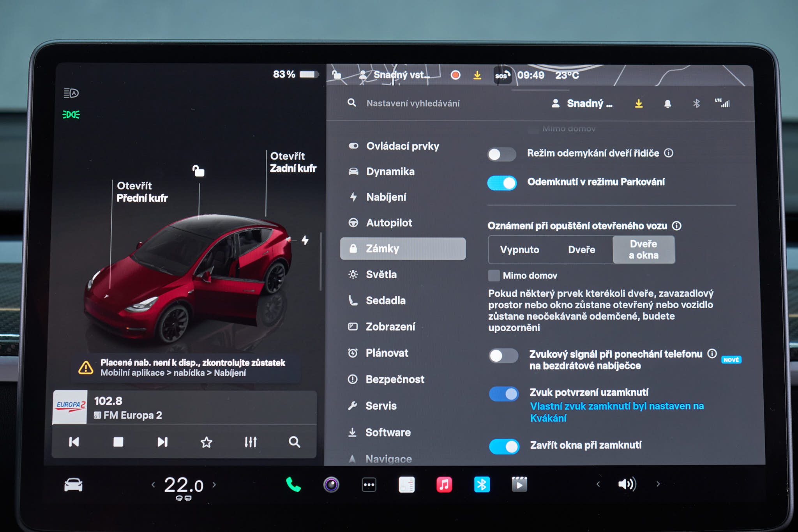Tap the Bluetooth app in dock
The height and width of the screenshot is (532, 798).
[482, 484]
